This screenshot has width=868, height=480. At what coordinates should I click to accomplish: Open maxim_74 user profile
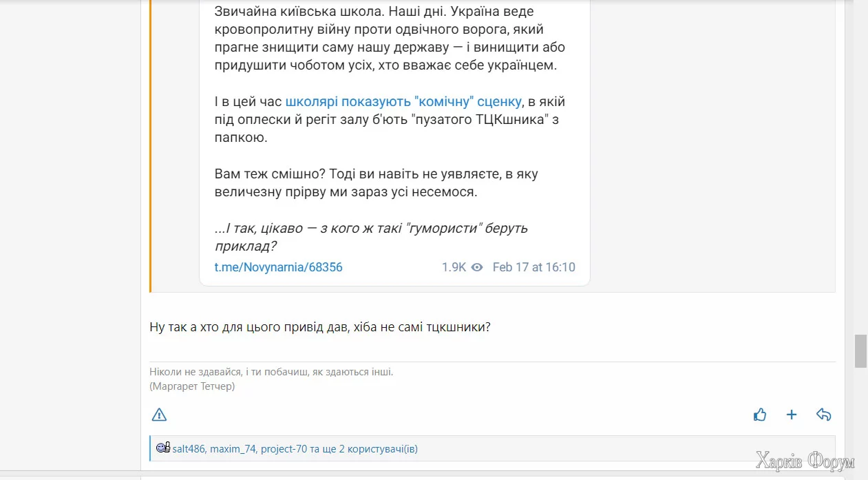(x=233, y=449)
